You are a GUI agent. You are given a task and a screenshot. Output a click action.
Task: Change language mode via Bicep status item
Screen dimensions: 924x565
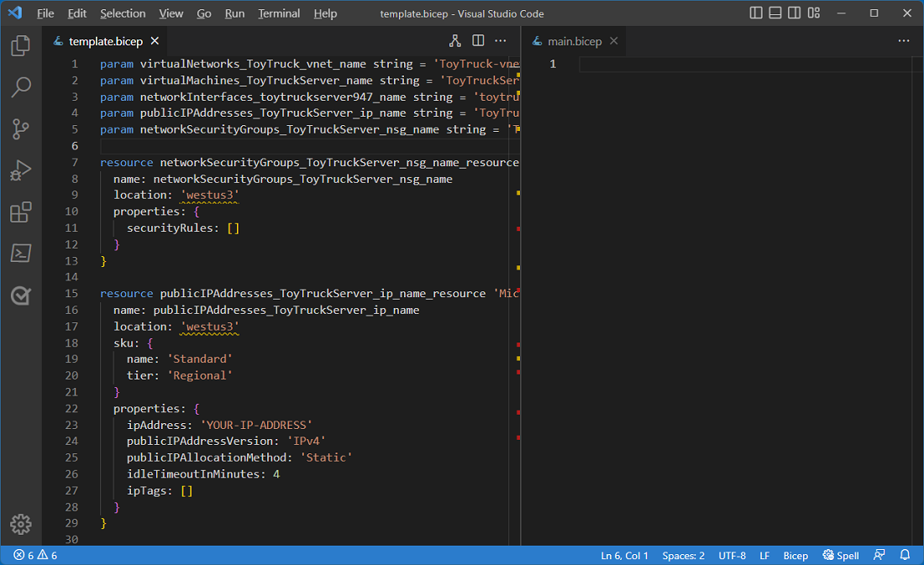795,555
